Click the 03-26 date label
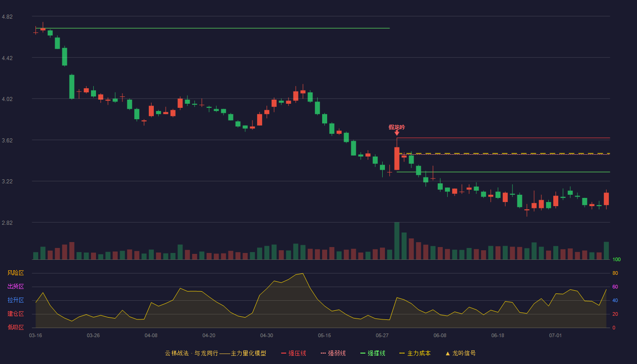 click(x=93, y=335)
